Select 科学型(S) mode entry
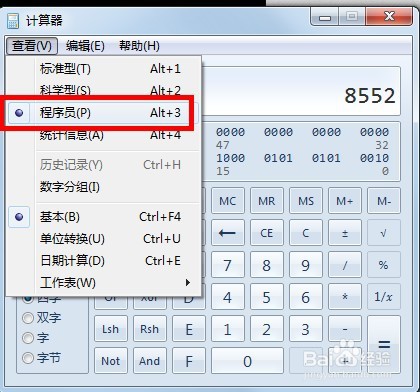 click(x=104, y=90)
